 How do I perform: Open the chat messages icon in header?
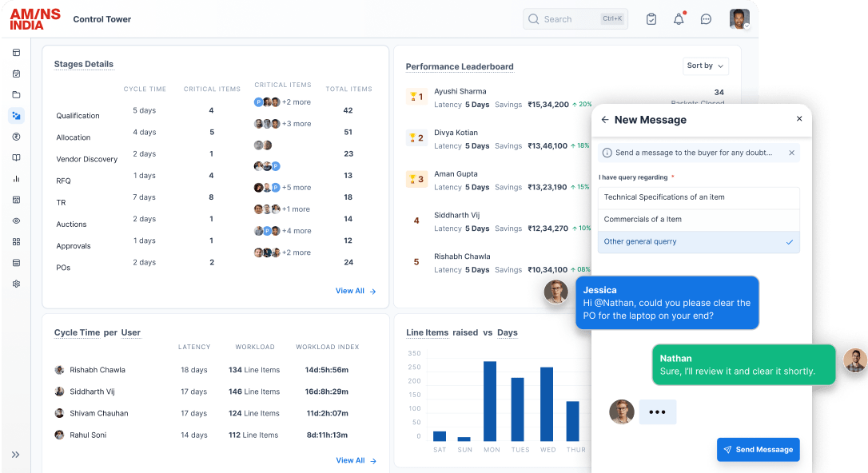pyautogui.click(x=706, y=19)
